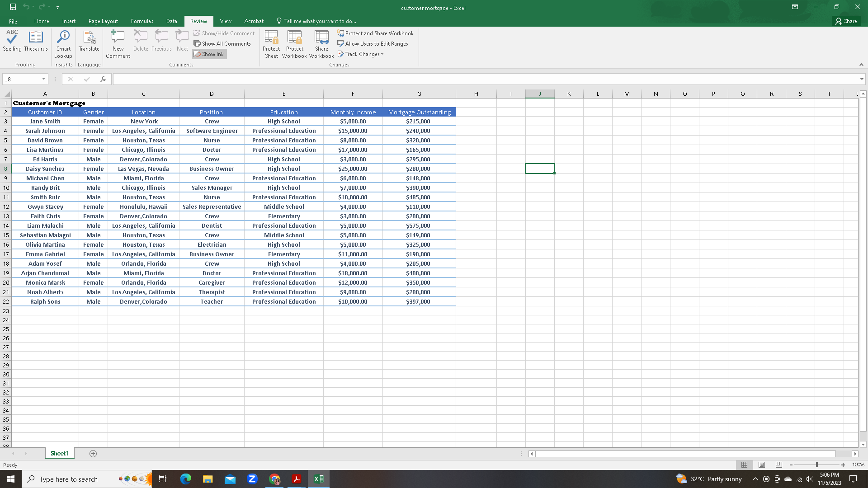Toggle the Show Ink button

[x=209, y=54]
